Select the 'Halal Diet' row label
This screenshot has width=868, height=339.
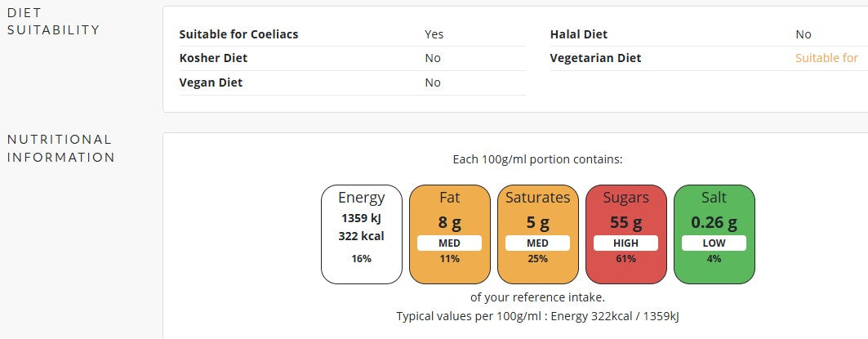click(578, 34)
